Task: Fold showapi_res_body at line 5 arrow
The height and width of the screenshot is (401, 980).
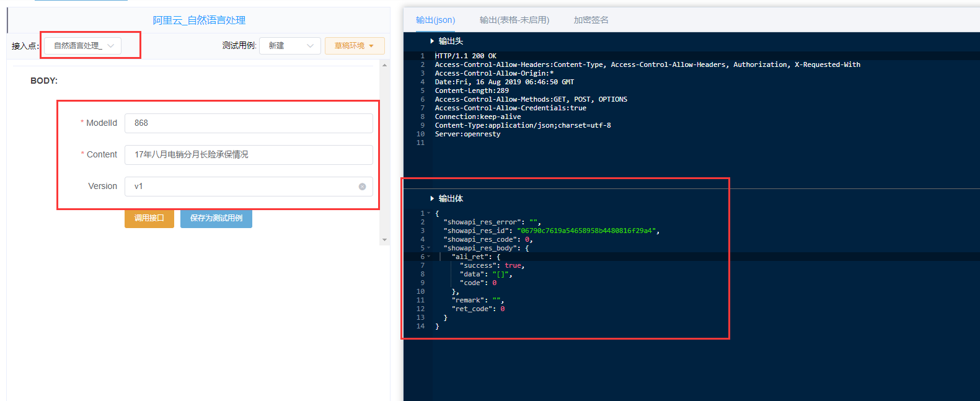Action: (428, 248)
